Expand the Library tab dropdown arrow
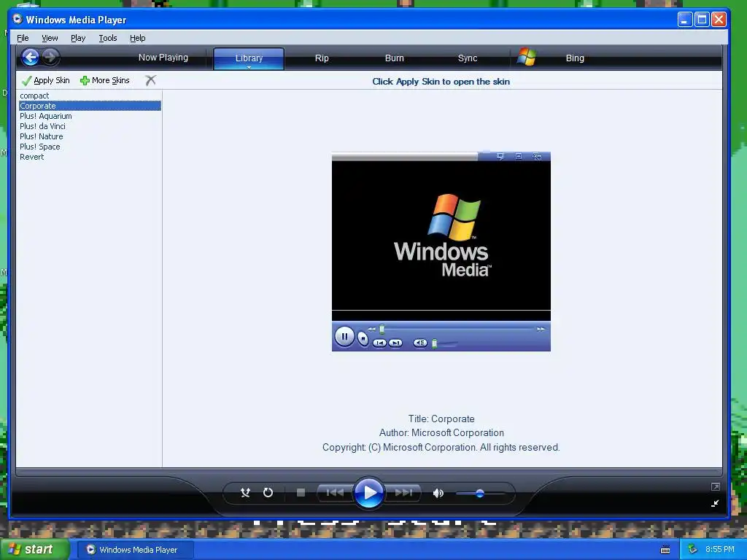The height and width of the screenshot is (560, 747). pyautogui.click(x=249, y=68)
